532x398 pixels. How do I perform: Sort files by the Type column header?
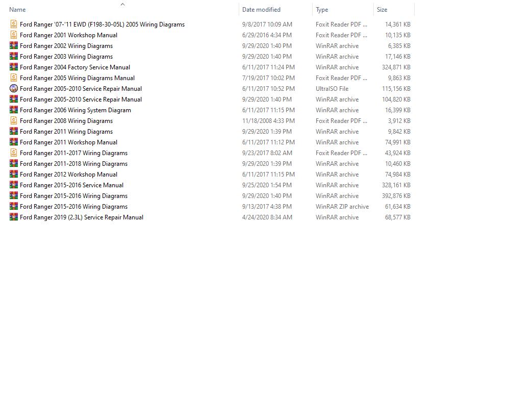322,10
